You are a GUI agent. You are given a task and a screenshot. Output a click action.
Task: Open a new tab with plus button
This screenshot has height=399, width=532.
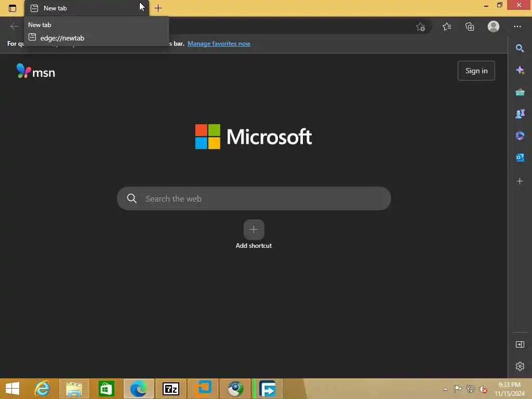pyautogui.click(x=158, y=8)
